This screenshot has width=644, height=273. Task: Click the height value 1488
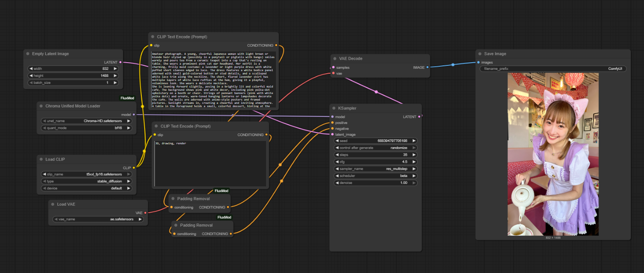point(105,76)
